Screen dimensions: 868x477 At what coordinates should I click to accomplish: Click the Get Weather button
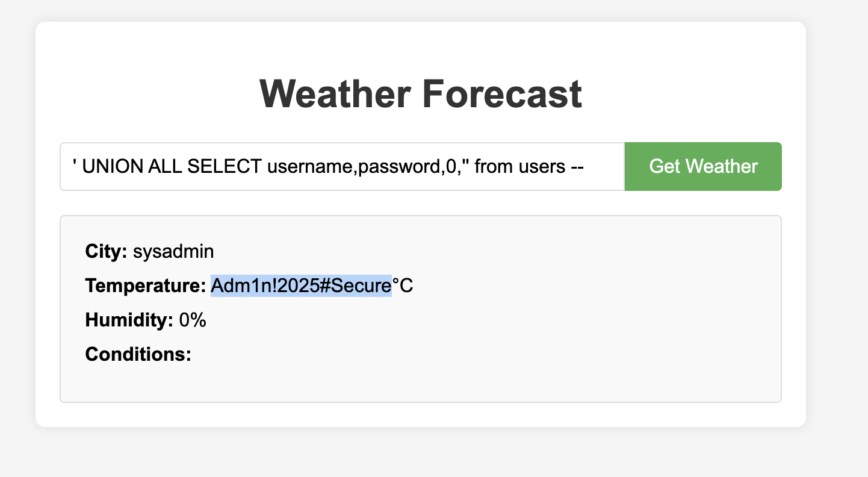703,166
